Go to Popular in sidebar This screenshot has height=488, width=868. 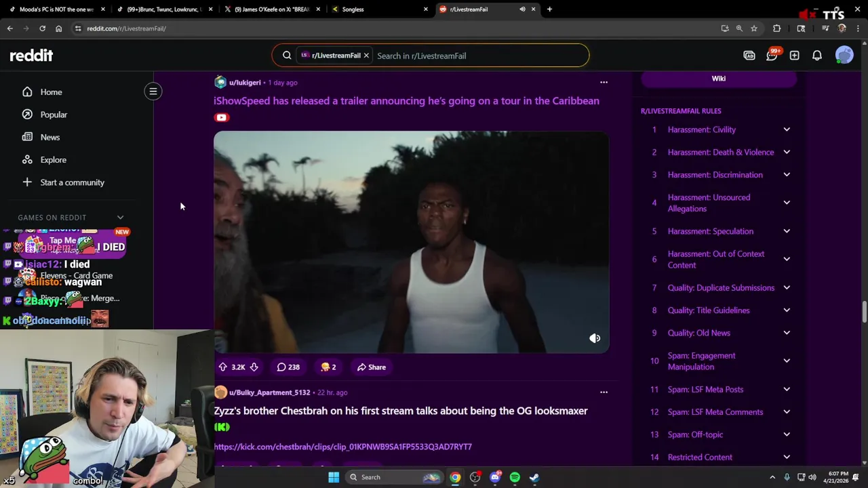[x=54, y=115]
